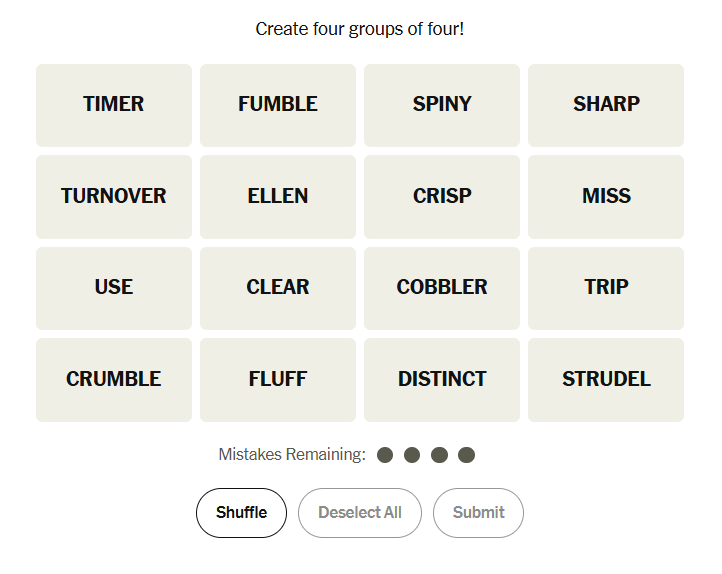722x574 pixels.
Task: Select the TIMER word tile
Action: (114, 105)
